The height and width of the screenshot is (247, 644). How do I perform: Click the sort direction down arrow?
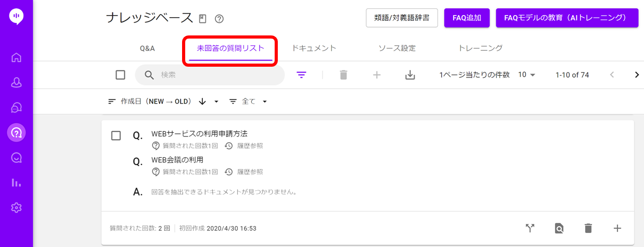coord(202,102)
